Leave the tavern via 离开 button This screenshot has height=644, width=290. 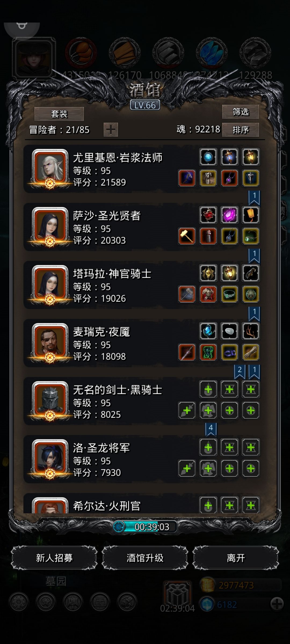click(236, 558)
